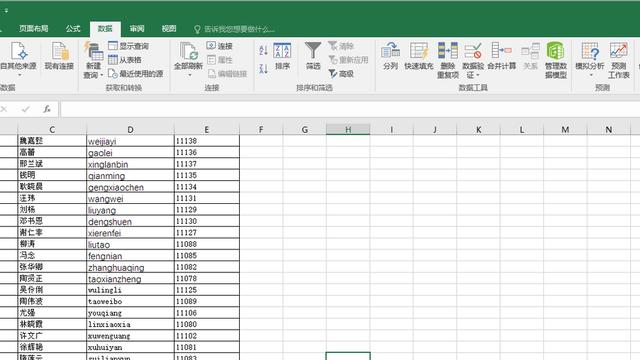The height and width of the screenshot is (360, 640).
Task: Click the cell containing gengxiaochen
Action: [130, 187]
